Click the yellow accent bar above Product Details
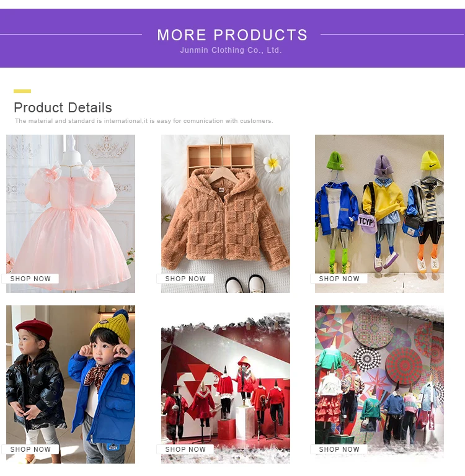 click(x=22, y=91)
